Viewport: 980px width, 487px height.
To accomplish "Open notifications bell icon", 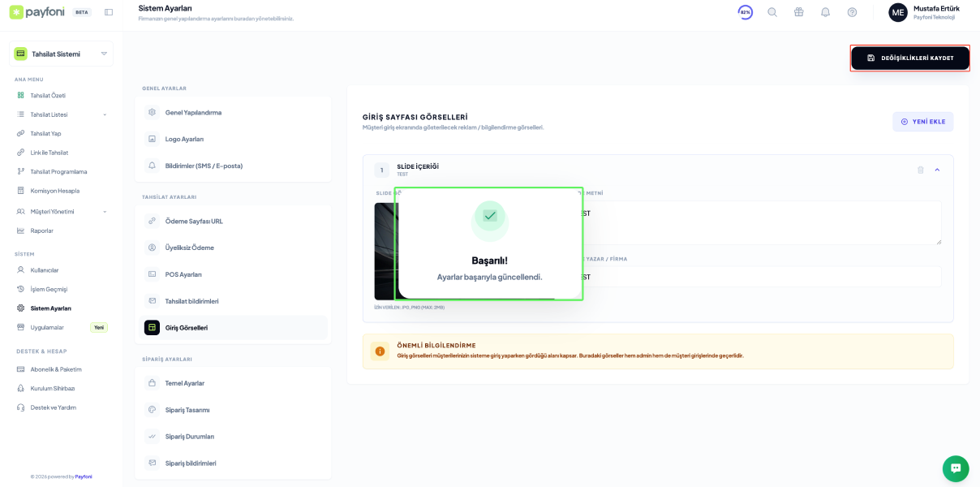I will 825,12.
